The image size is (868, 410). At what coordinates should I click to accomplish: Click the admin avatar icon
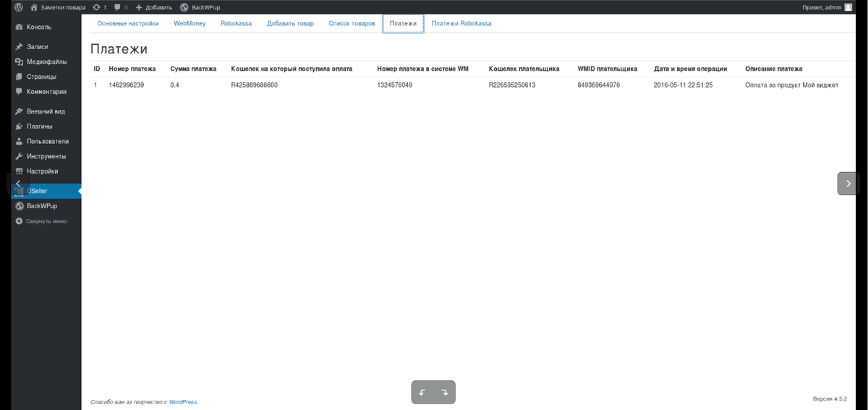(x=848, y=7)
